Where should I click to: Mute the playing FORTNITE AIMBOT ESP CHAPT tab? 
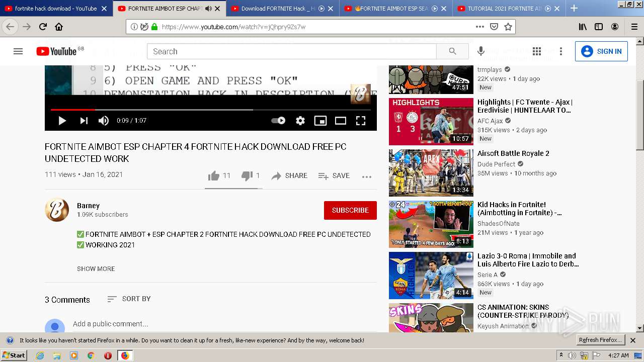pyautogui.click(x=209, y=9)
